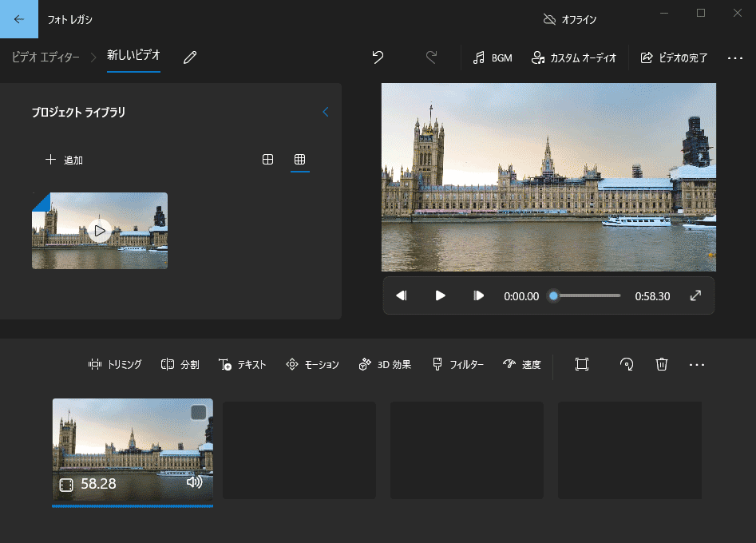Image resolution: width=756 pixels, height=543 pixels.
Task: Select the 新しいビデオ tab
Action: point(133,57)
